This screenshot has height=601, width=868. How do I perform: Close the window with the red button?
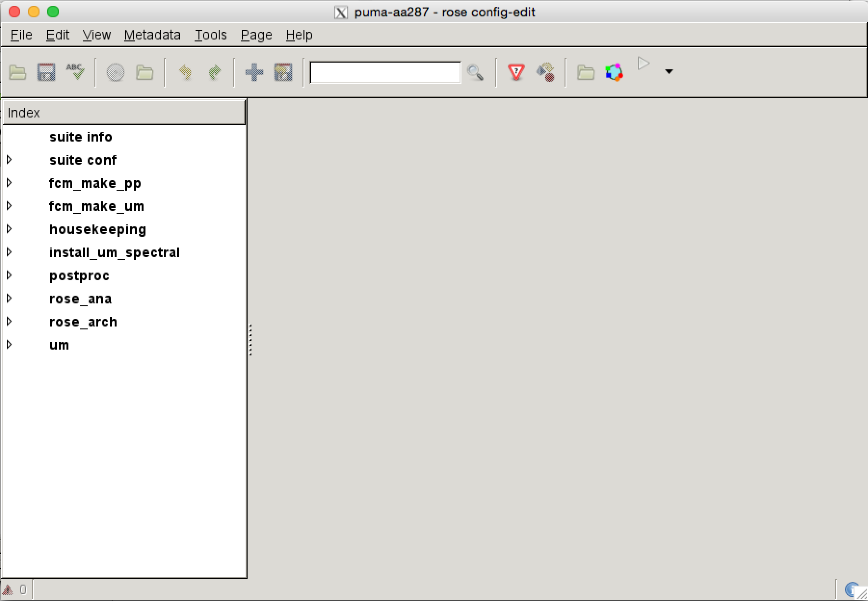tap(14, 12)
